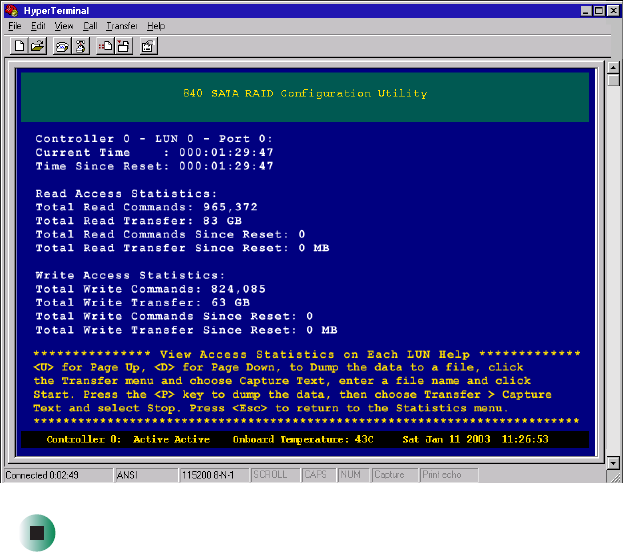Click the 'Controller 0 - LUN 0 - Port 0:' line
Screen dimensions: 623x552
[x=154, y=139]
